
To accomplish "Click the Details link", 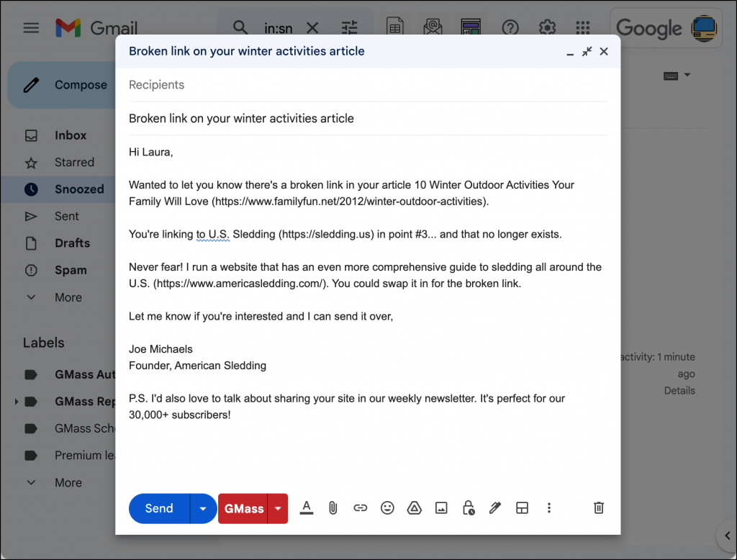I will (679, 390).
